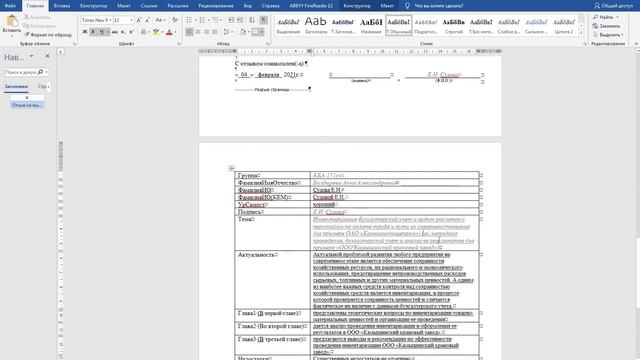Toggle italic formatting
Screen dimensions: 640x360
[x=93, y=32]
